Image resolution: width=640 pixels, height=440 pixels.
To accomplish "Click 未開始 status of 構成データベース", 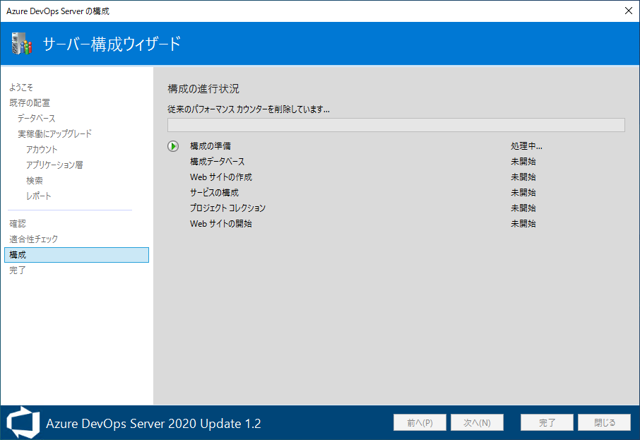I will pos(523,162).
